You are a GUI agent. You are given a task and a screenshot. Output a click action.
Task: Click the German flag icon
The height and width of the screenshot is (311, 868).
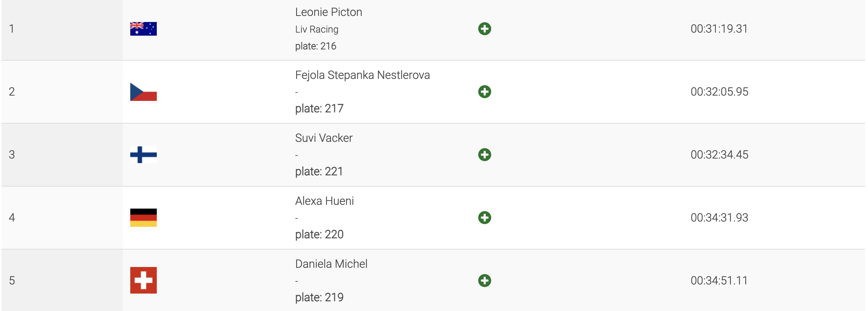tap(143, 218)
